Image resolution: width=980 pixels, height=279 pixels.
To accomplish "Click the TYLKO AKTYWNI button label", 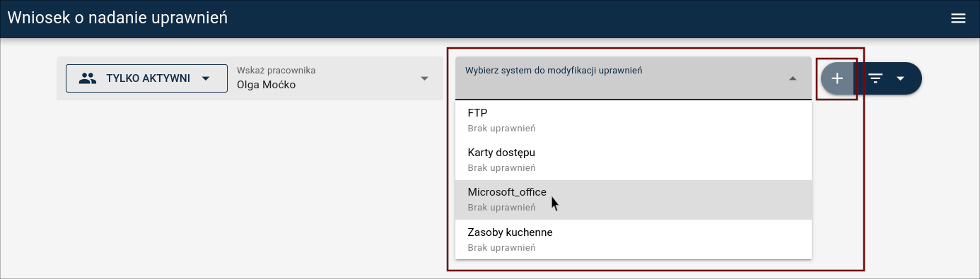I will [x=148, y=78].
